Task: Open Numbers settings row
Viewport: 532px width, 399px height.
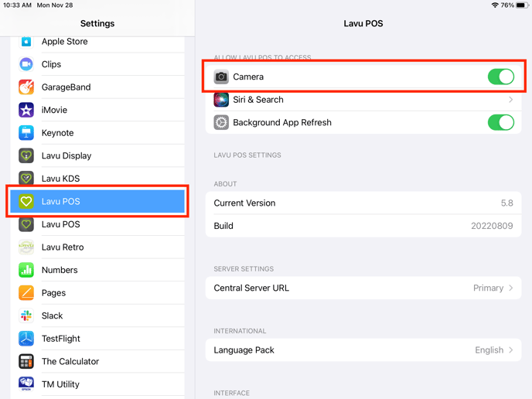Action: (97, 270)
